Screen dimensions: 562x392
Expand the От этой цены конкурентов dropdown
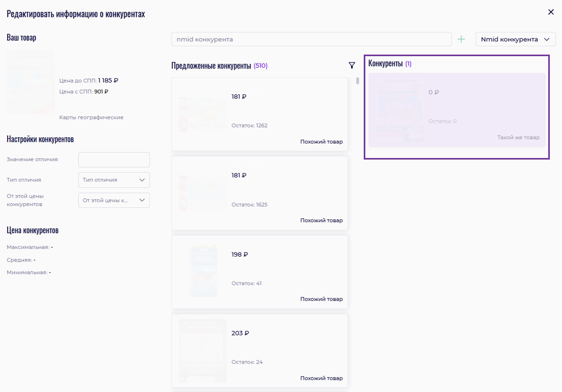click(x=114, y=200)
